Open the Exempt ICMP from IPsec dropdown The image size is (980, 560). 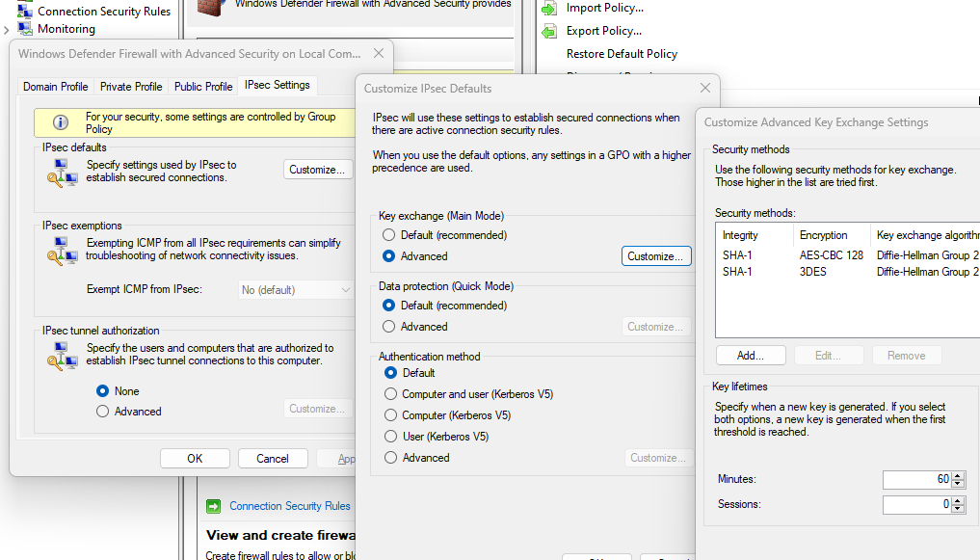click(295, 290)
